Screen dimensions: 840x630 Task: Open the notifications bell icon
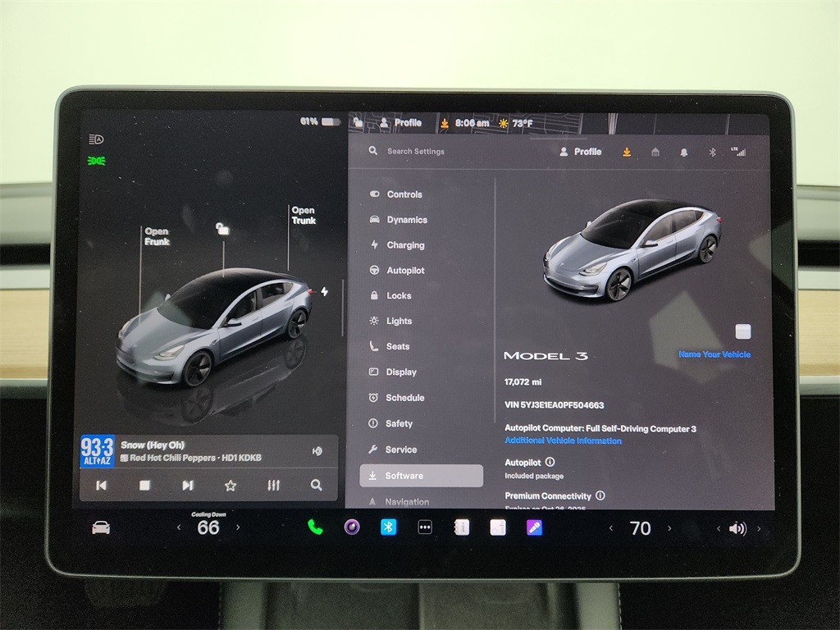point(683,153)
